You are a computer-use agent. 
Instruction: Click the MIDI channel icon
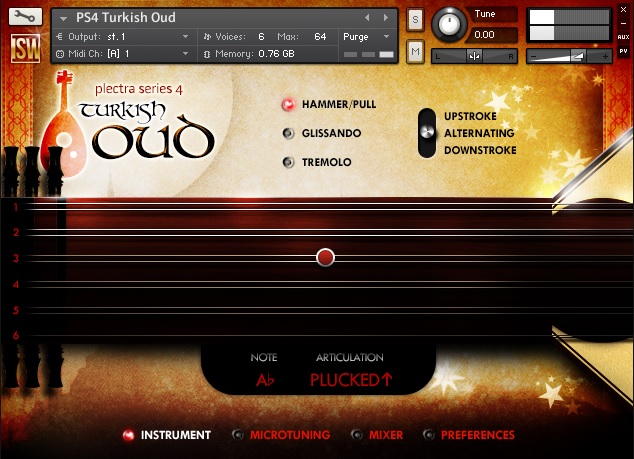[60, 54]
